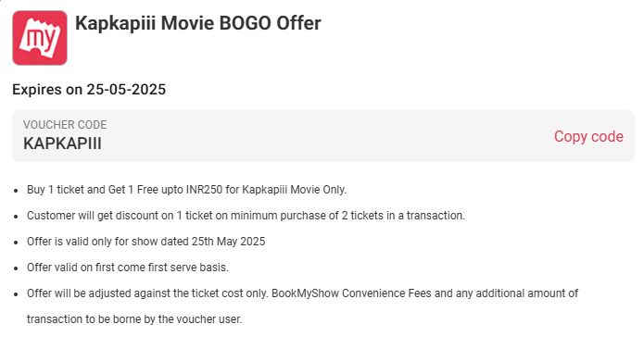The width and height of the screenshot is (644, 349).
Task: Click the bullet dot before Customer will get
Action: pyautogui.click(x=16, y=217)
